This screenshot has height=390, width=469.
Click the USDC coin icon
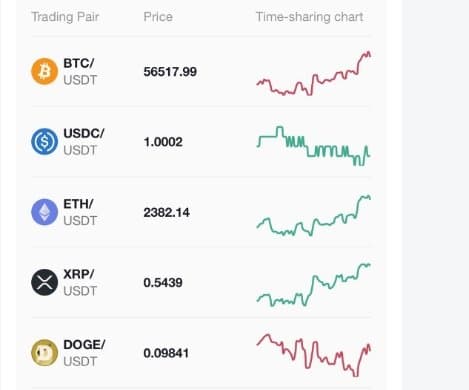(44, 142)
